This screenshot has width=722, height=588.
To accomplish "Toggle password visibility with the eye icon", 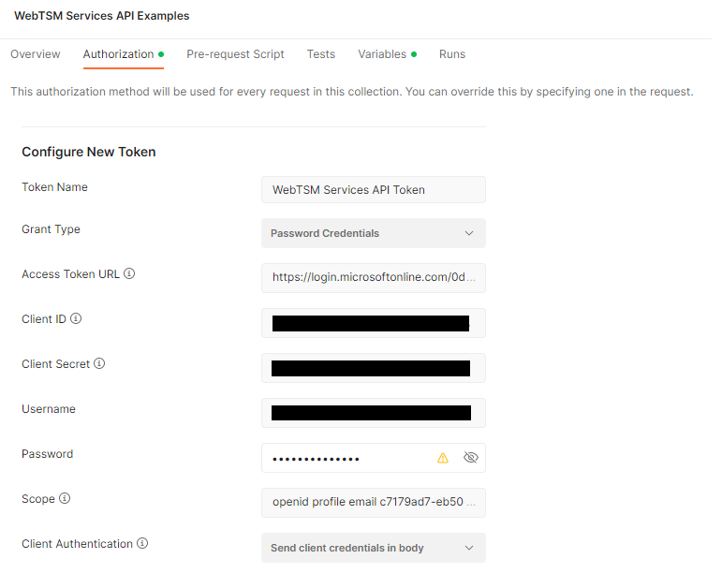I will 470,458.
